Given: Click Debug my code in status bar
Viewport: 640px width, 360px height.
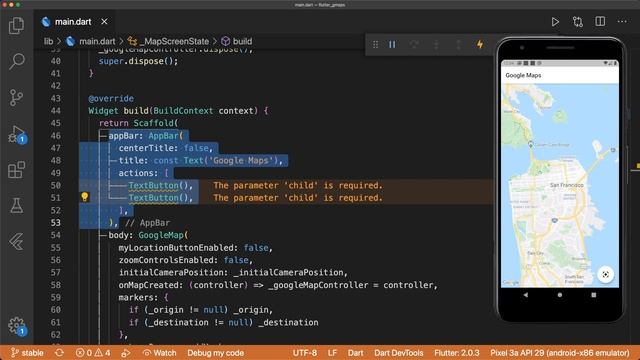Looking at the screenshot, I should (216, 353).
